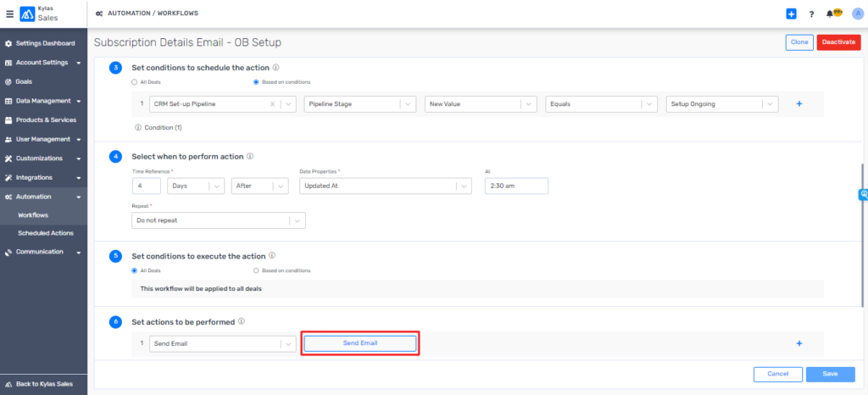Open the hamburger menu icon

[x=9, y=14]
